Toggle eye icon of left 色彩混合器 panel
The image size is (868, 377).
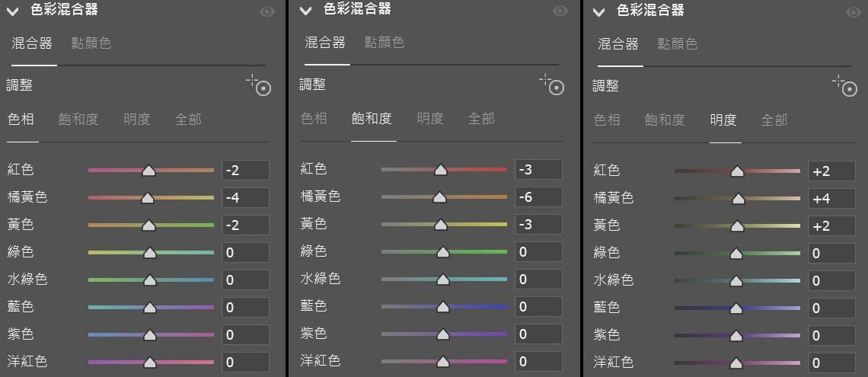coord(266,11)
